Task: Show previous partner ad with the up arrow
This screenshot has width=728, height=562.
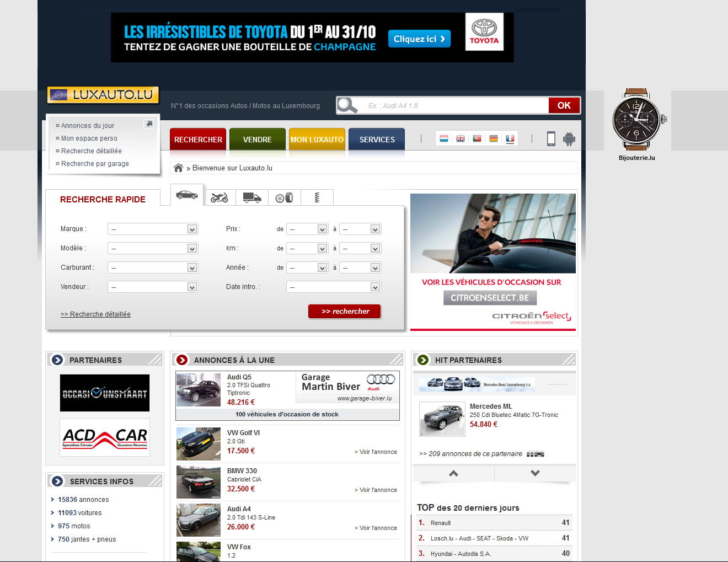Action: pos(453,473)
